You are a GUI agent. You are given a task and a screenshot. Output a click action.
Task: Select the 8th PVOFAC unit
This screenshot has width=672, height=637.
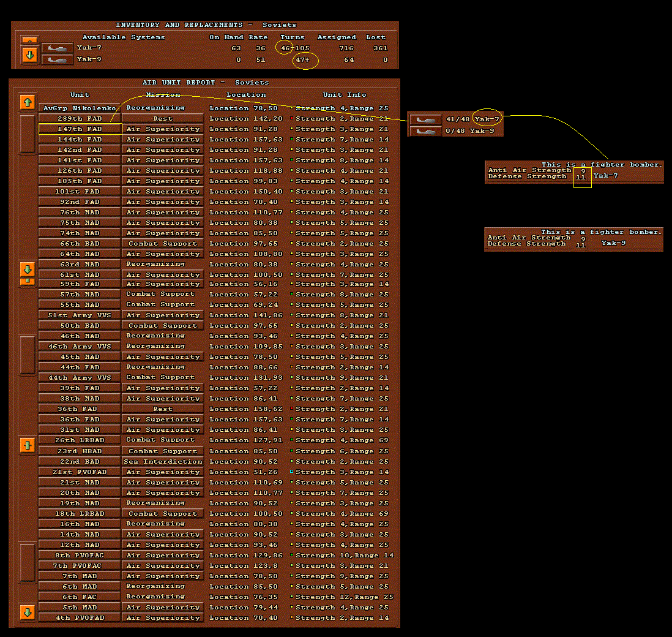tap(79, 555)
